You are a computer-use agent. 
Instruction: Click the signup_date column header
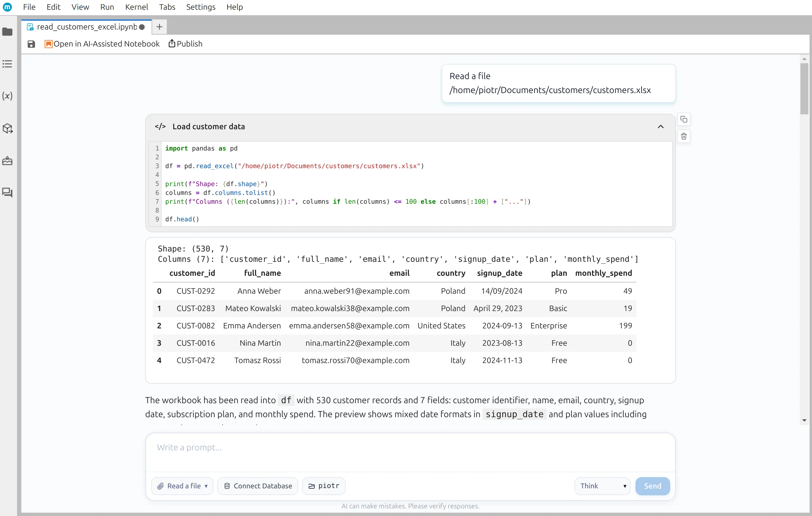(x=499, y=273)
